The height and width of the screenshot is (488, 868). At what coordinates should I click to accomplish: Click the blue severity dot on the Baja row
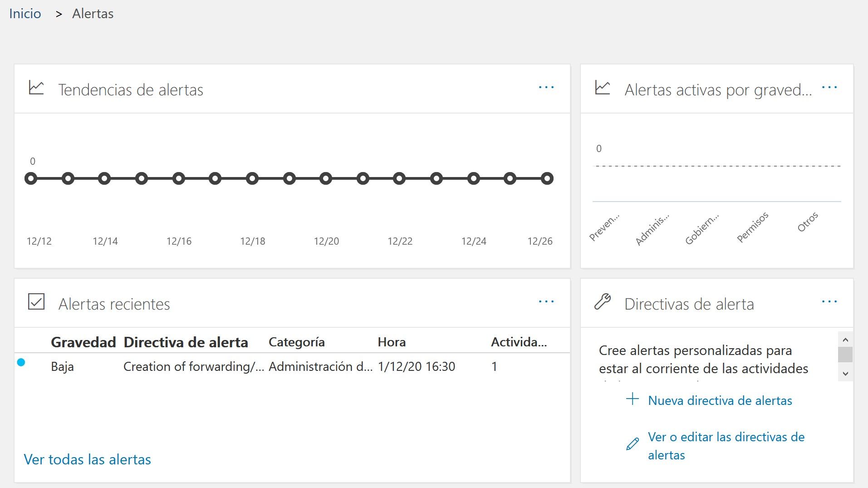coord(20,363)
